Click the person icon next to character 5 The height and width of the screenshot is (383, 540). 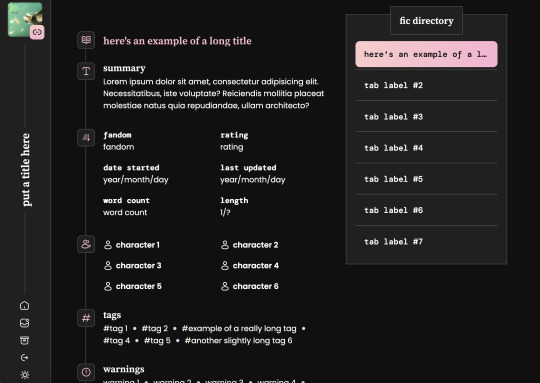coord(108,286)
